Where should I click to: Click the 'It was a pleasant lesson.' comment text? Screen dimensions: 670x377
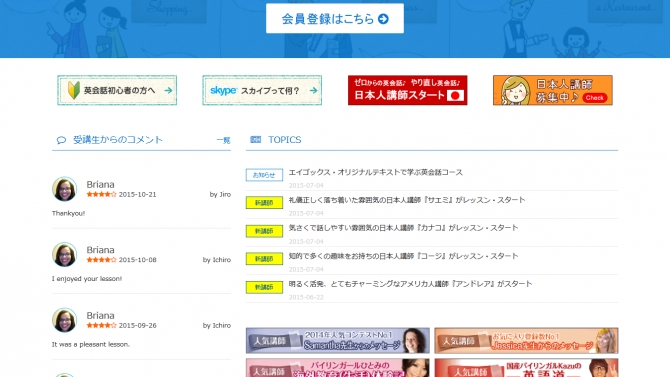pos(91,344)
